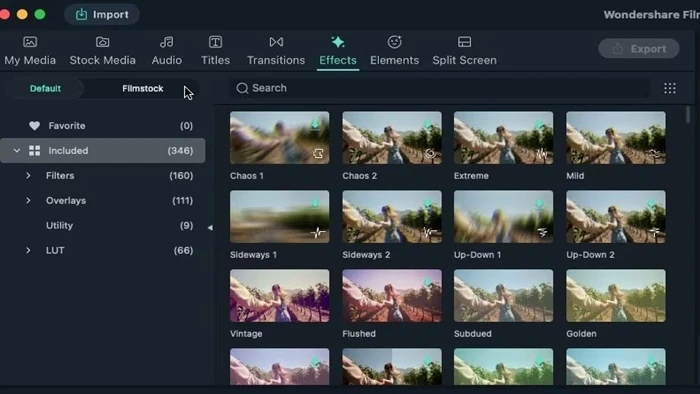The height and width of the screenshot is (394, 700).
Task: Open the Elements library
Action: click(394, 51)
